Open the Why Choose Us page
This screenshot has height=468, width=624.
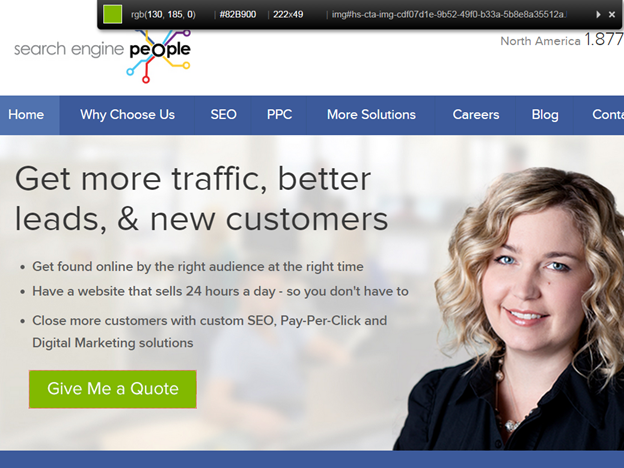[127, 115]
